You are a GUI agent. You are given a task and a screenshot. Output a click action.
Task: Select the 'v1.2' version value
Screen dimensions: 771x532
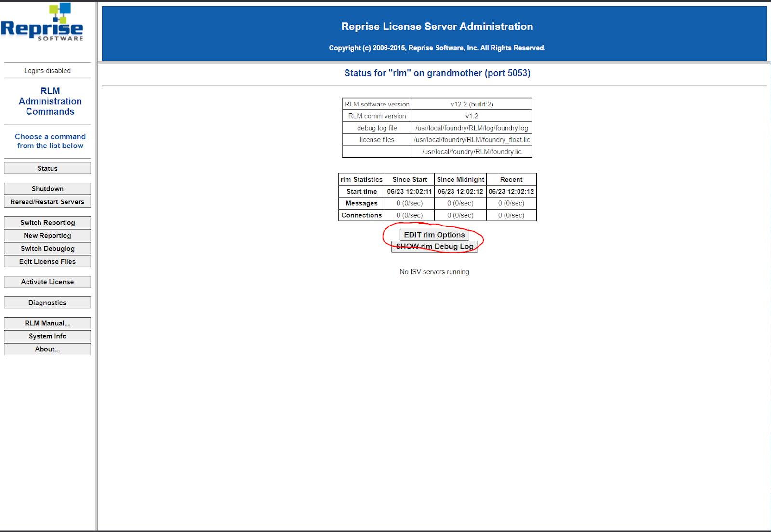[472, 116]
